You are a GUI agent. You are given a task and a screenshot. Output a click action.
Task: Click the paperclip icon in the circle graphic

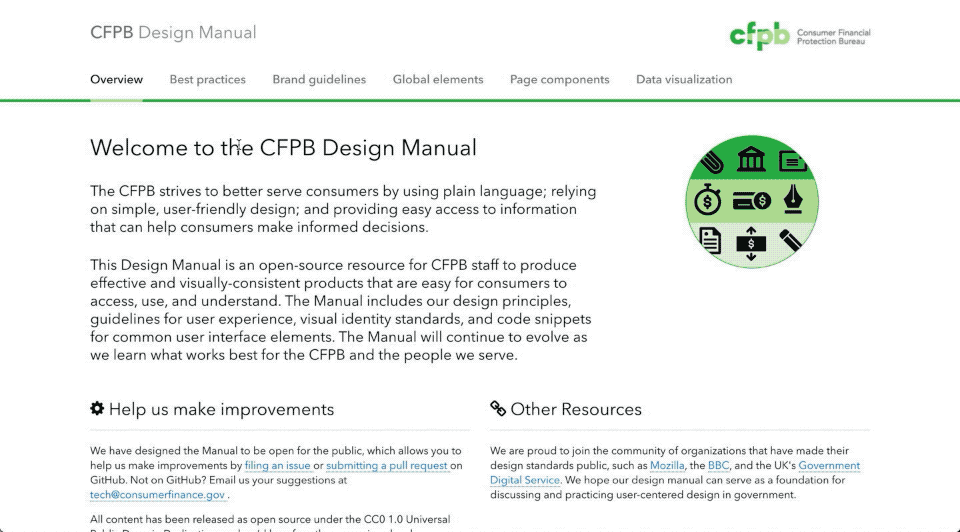point(711,162)
